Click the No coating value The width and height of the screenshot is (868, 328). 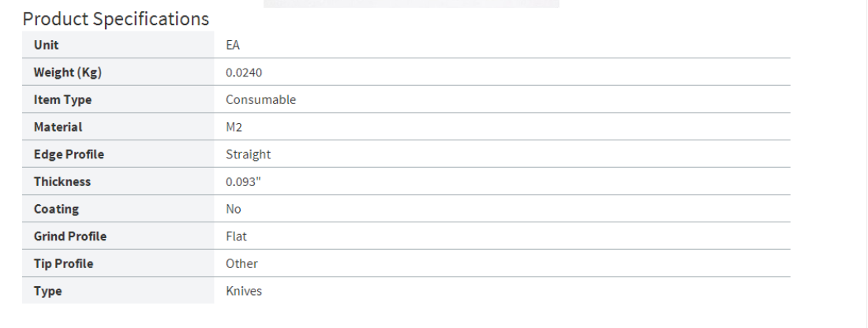coord(234,209)
